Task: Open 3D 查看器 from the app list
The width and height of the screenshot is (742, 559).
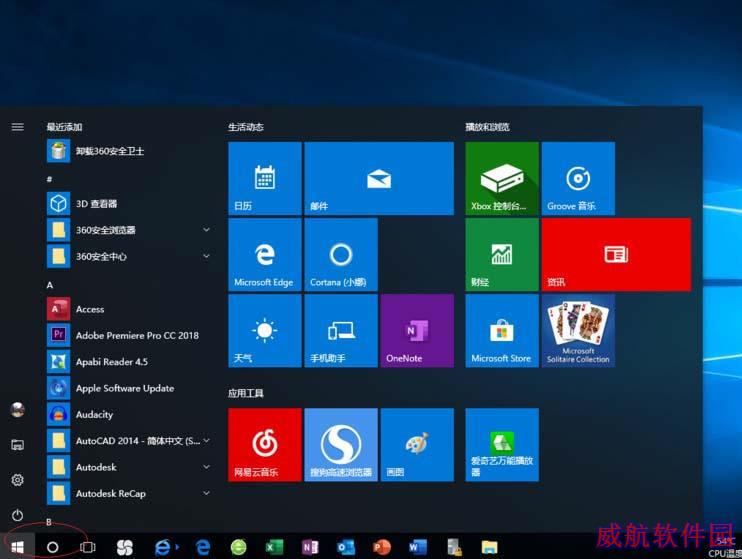Action: point(129,204)
